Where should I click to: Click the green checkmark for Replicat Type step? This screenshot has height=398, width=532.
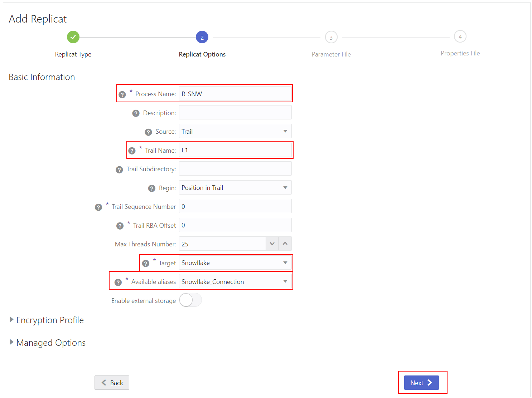pos(73,37)
